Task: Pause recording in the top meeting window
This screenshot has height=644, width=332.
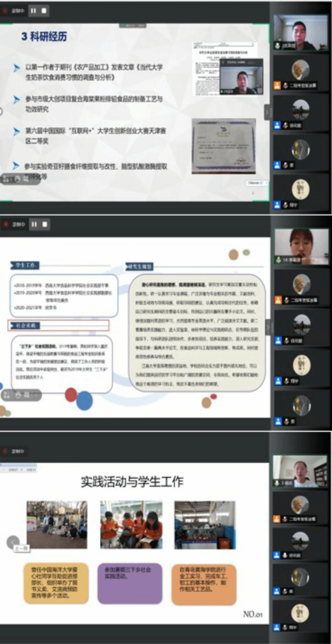Action: tap(33, 11)
